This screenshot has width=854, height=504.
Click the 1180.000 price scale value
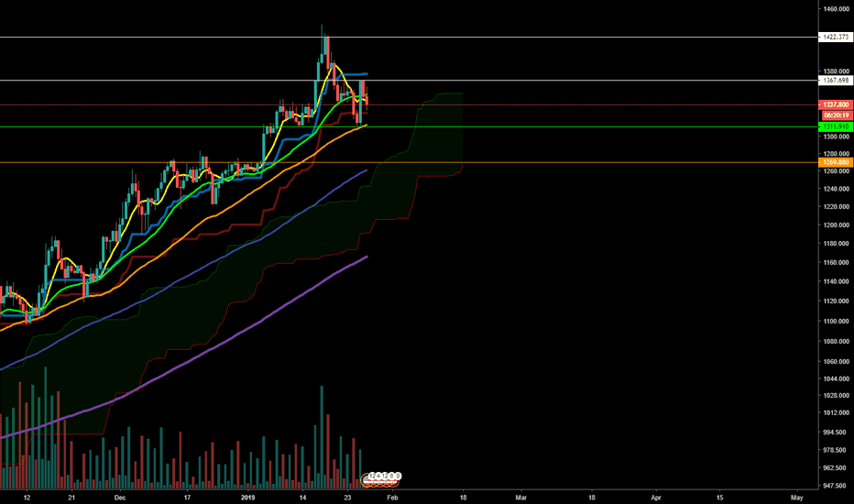pos(837,244)
